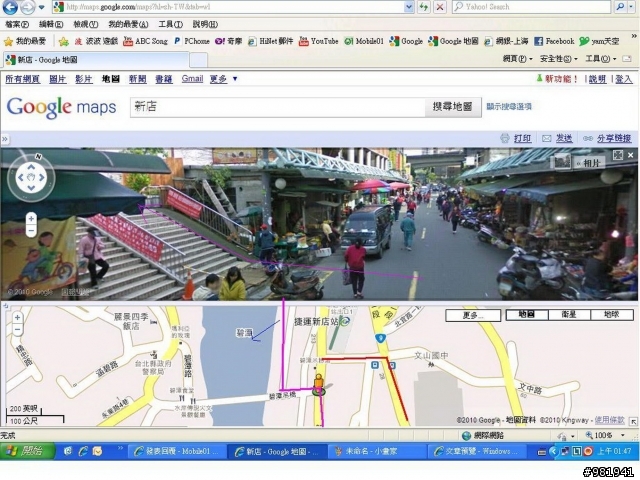Click the Gmail link

192,79
